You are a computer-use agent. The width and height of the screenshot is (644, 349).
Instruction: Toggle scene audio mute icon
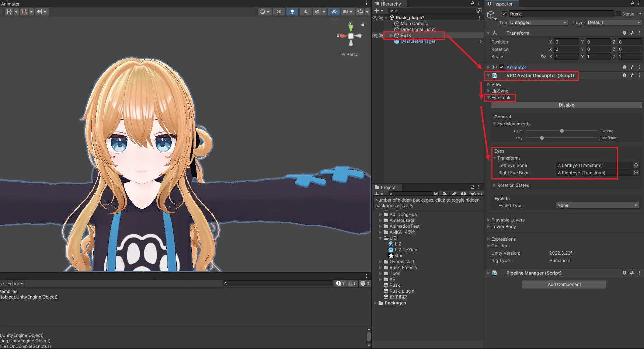(305, 12)
